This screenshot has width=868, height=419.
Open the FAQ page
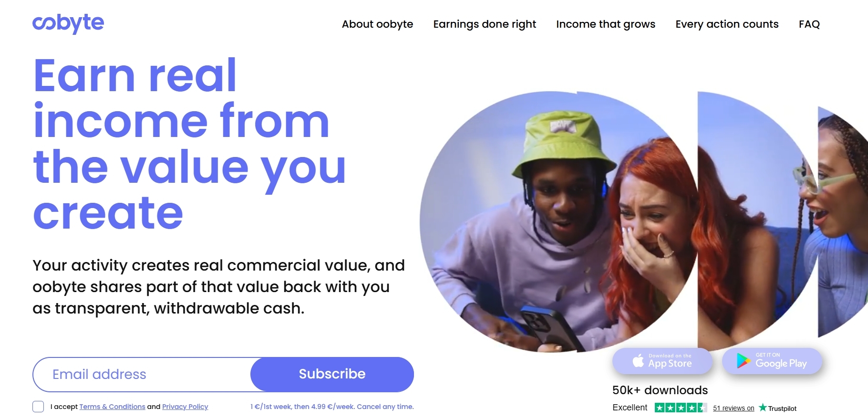click(x=809, y=24)
